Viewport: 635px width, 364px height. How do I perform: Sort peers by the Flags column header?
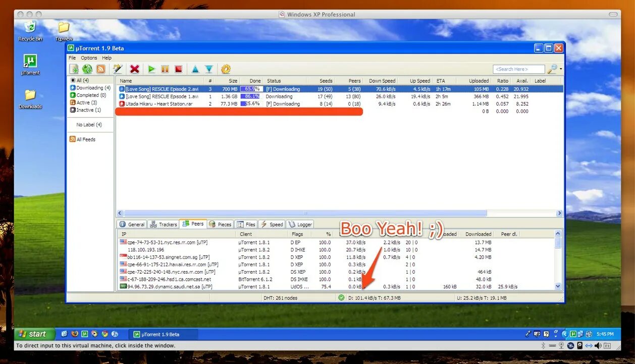[300, 234]
